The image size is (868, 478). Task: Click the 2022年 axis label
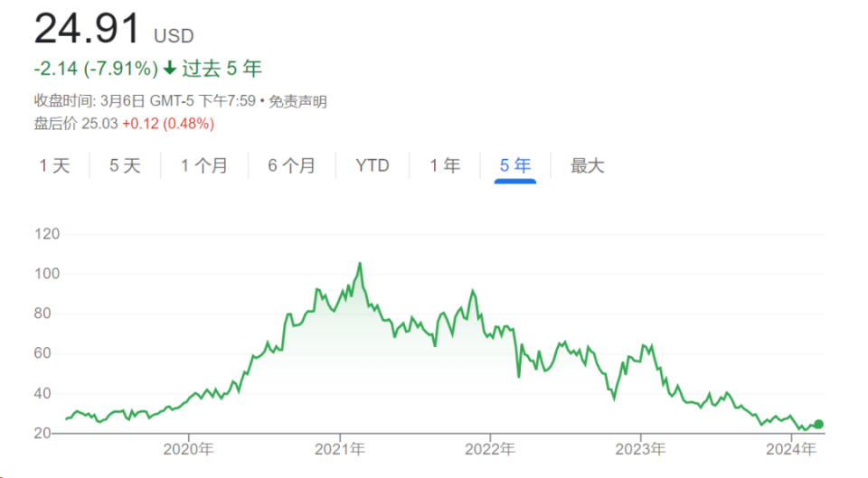[490, 449]
